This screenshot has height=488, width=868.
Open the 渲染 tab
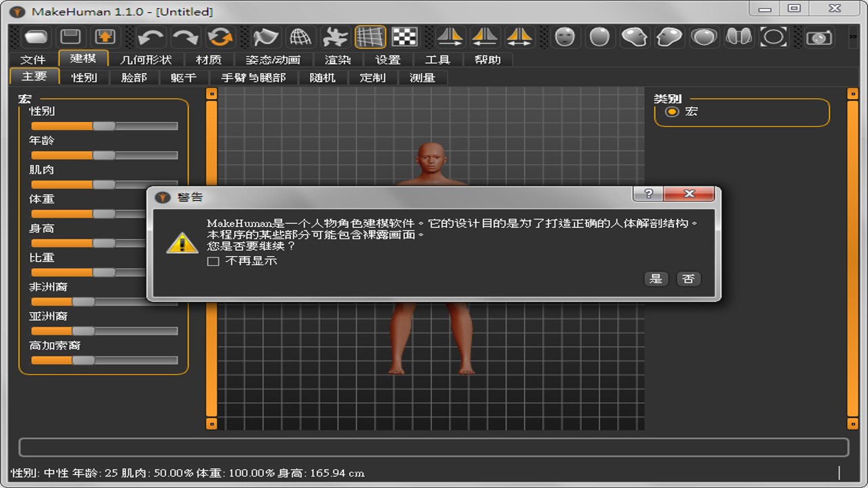pos(338,60)
